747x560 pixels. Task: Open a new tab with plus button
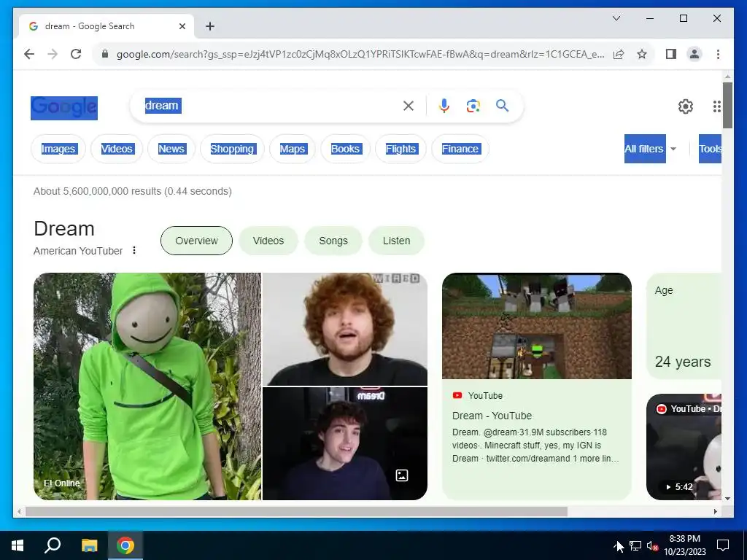click(210, 26)
